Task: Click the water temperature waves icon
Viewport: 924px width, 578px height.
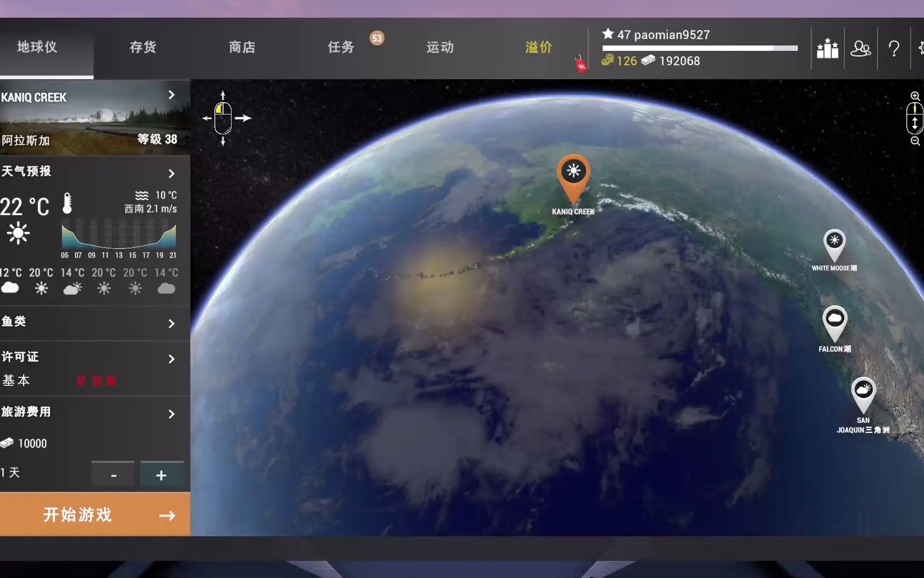Action: 142,195
